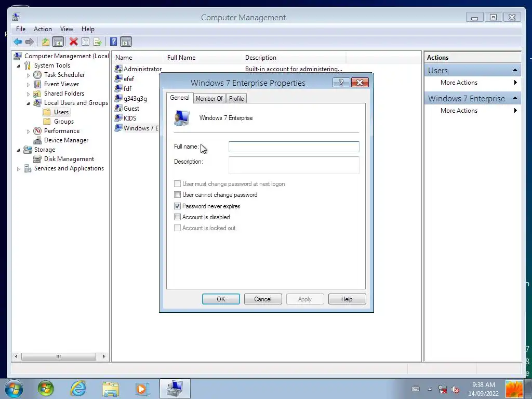Click the Forward arrow toolbar icon
The width and height of the screenshot is (532, 399).
[30, 42]
